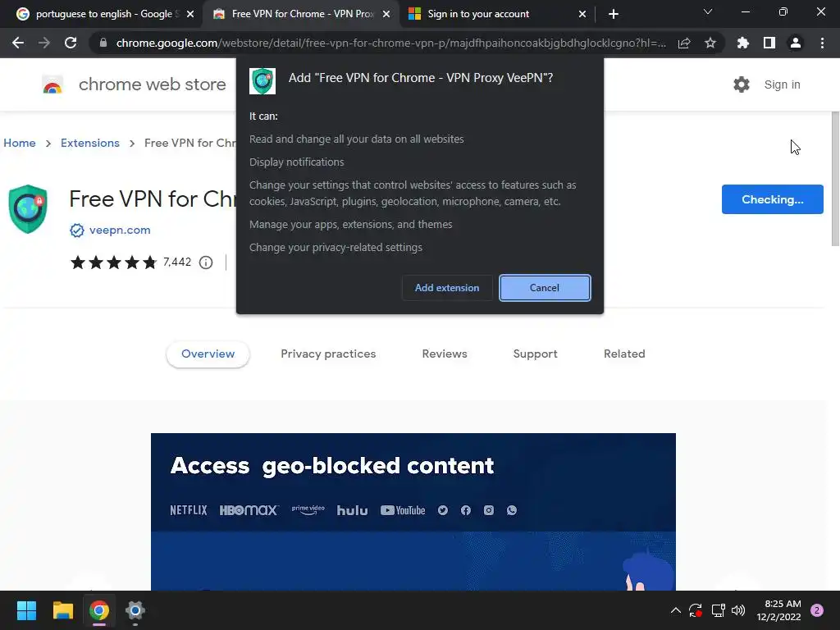Screen dimensions: 840x630
Task: Open veepn.com publisher link
Action: [x=120, y=230]
